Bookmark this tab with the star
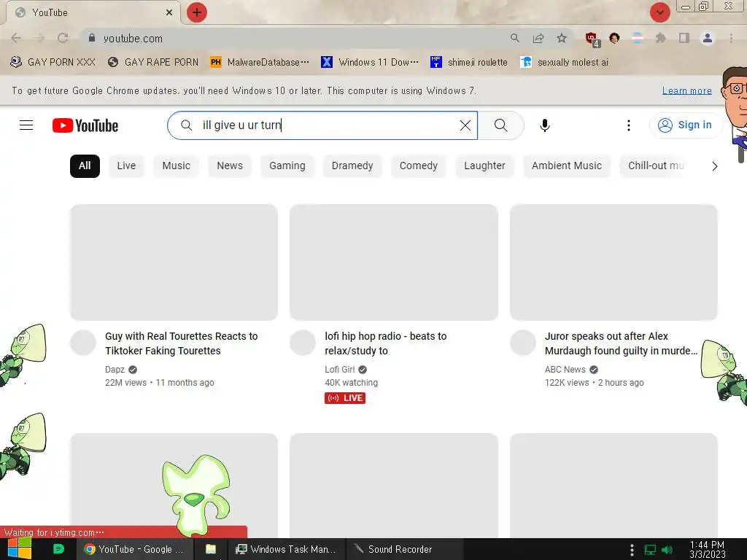The width and height of the screenshot is (747, 560). [562, 38]
